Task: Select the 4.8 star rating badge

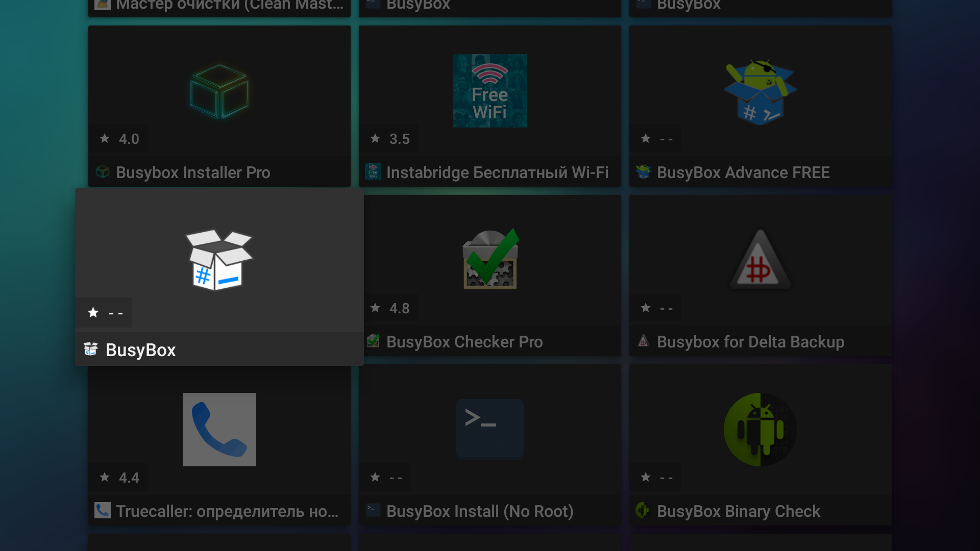Action: click(x=389, y=308)
